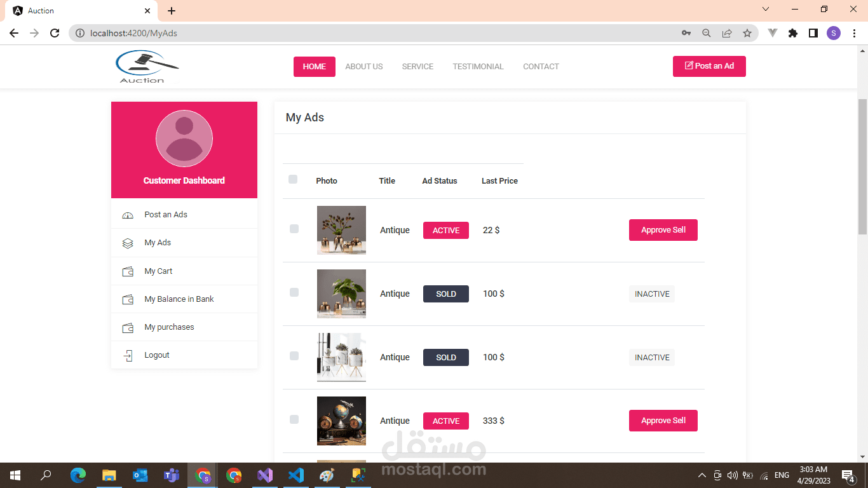Open CONTACT navigation item
Screen dimensions: 868x488
click(541, 67)
